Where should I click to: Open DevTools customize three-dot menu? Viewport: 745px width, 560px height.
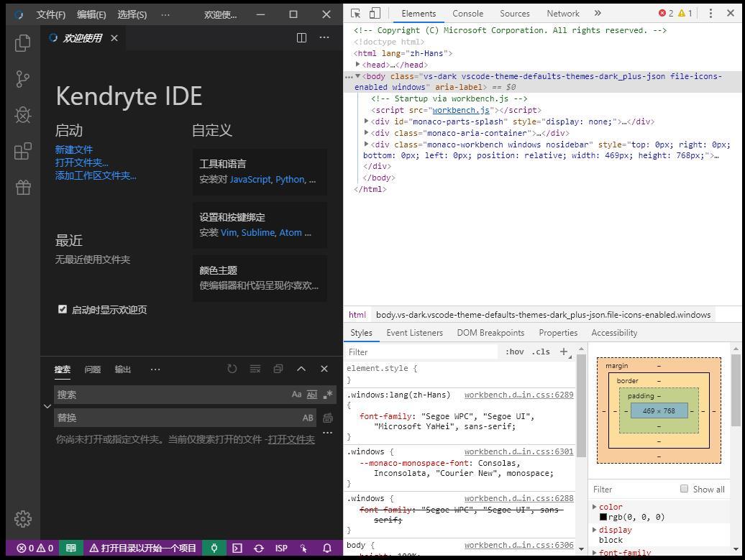pyautogui.click(x=710, y=14)
